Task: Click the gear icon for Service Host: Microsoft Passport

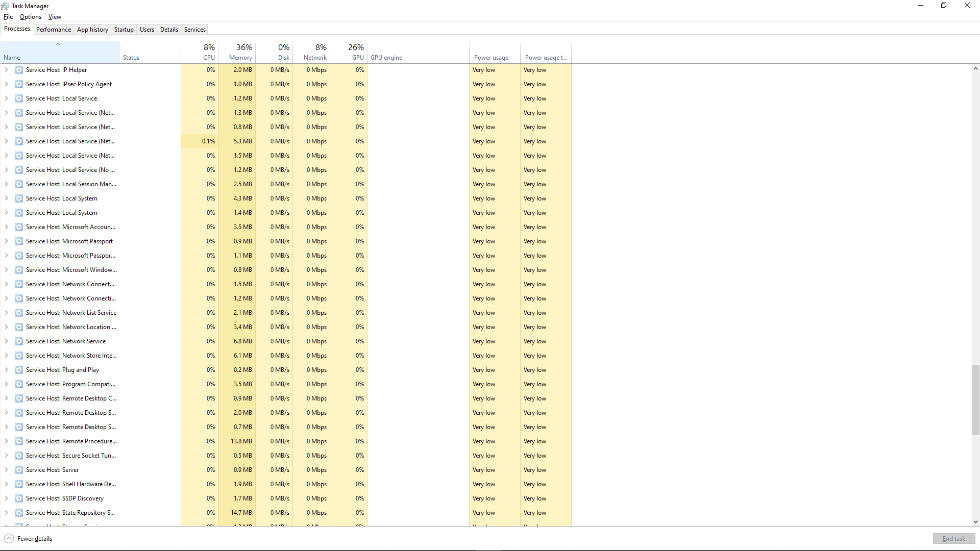Action: (x=19, y=241)
